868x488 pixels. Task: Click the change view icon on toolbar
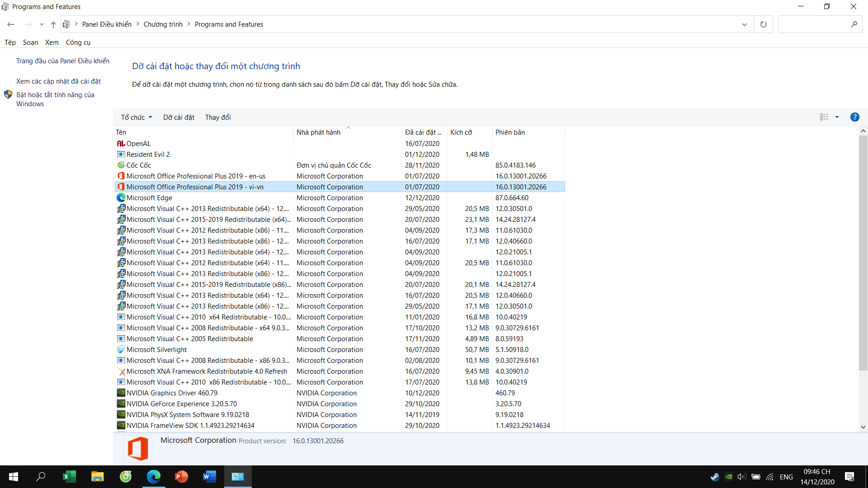pos(824,117)
